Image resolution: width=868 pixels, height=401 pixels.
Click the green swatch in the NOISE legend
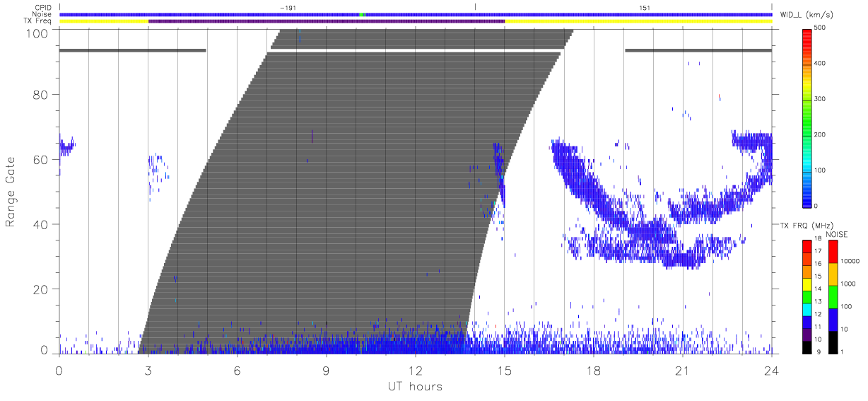click(x=832, y=297)
